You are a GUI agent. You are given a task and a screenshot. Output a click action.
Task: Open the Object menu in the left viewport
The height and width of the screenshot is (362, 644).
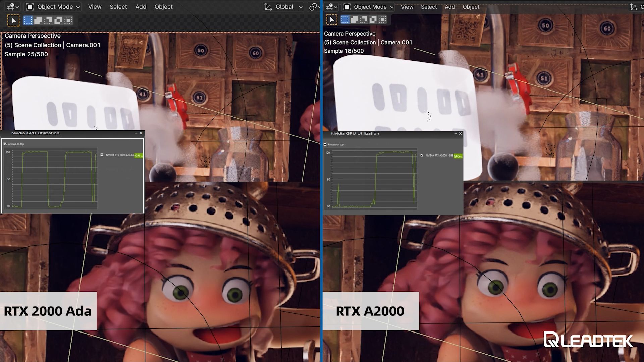click(x=164, y=7)
